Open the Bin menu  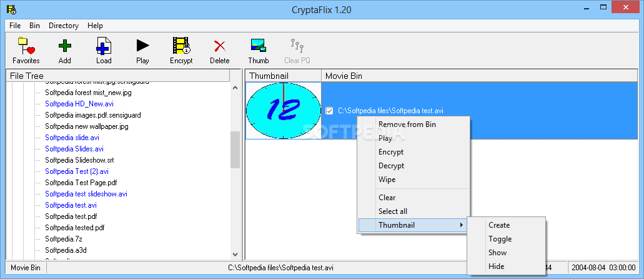click(x=34, y=26)
